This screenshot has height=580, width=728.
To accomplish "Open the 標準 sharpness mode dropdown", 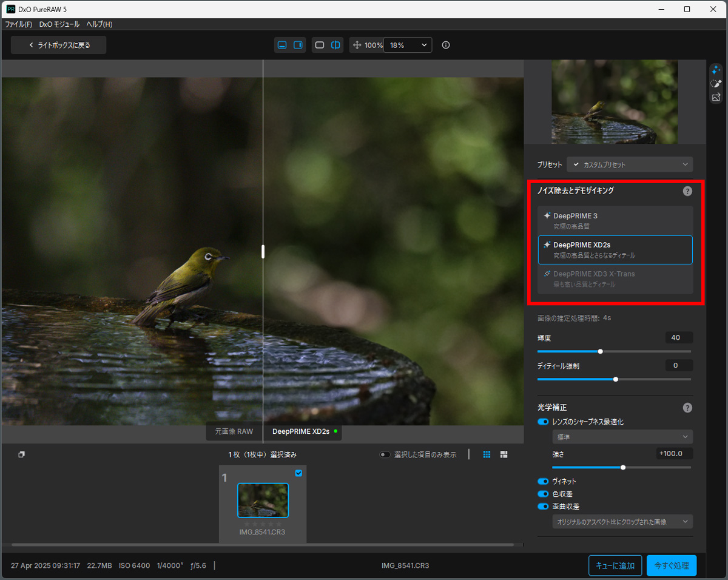I will pyautogui.click(x=622, y=437).
